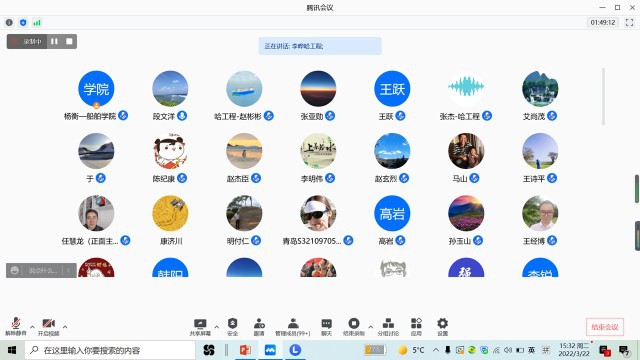The width and height of the screenshot is (640, 360).
Task: Turn on the video camera
Action: [x=49, y=326]
